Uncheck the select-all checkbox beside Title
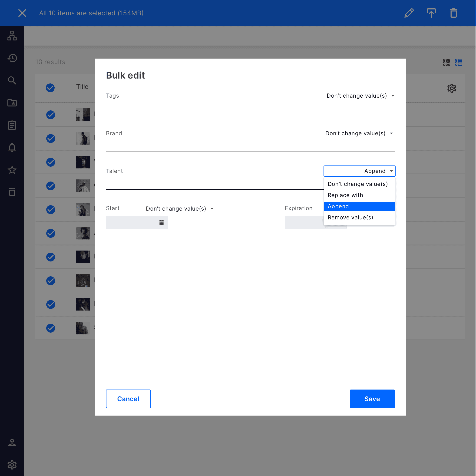The image size is (476, 476). 50,88
